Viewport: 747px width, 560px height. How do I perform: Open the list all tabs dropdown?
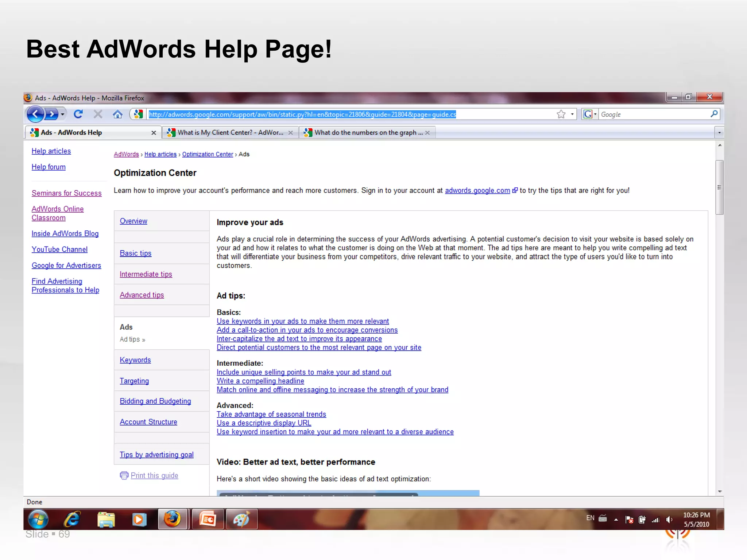(719, 133)
